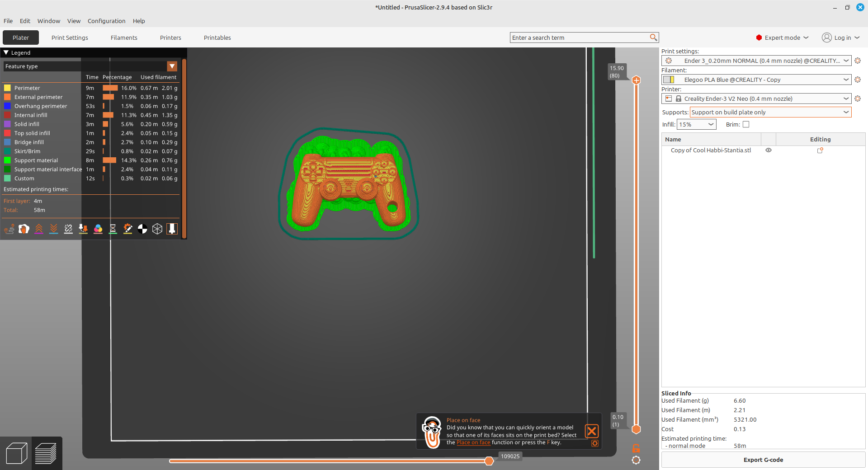The width and height of the screenshot is (868, 470).
Task: Toggle shells wireframe cube icon
Action: pyautogui.click(x=157, y=229)
